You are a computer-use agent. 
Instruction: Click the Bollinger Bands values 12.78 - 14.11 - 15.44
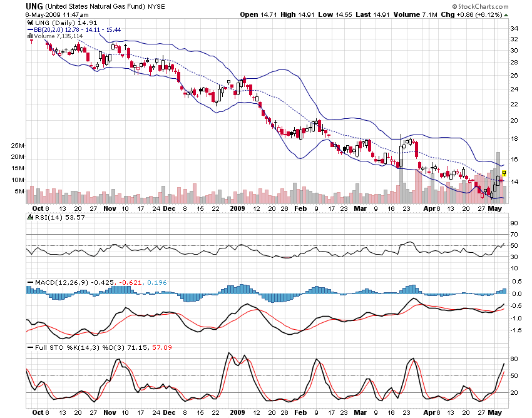(93, 30)
